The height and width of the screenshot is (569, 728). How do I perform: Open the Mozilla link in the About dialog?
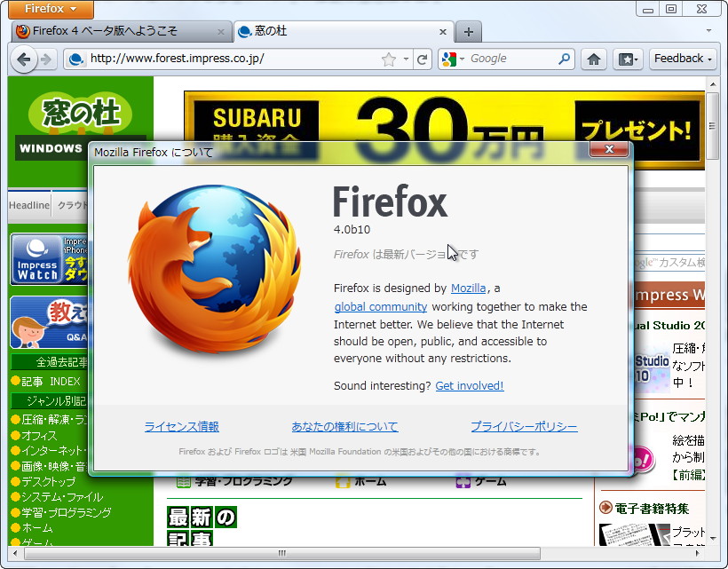coord(469,288)
